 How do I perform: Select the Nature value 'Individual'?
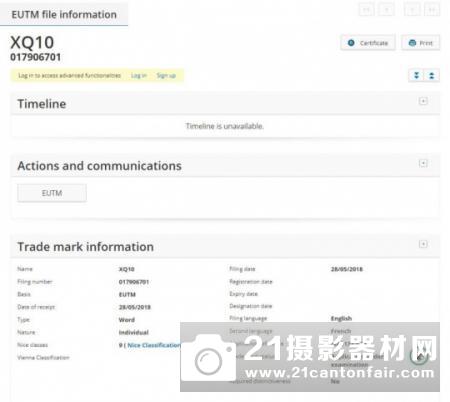[134, 332]
